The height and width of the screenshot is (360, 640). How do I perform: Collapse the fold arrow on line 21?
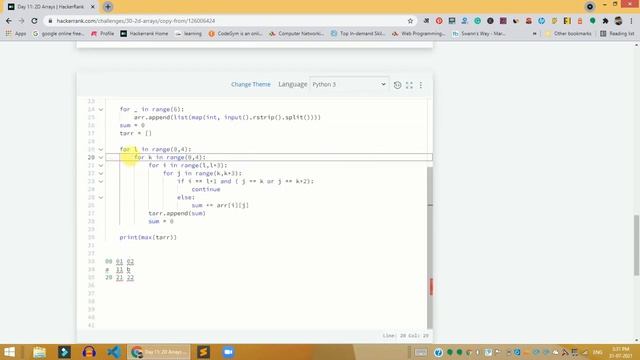coord(101,165)
